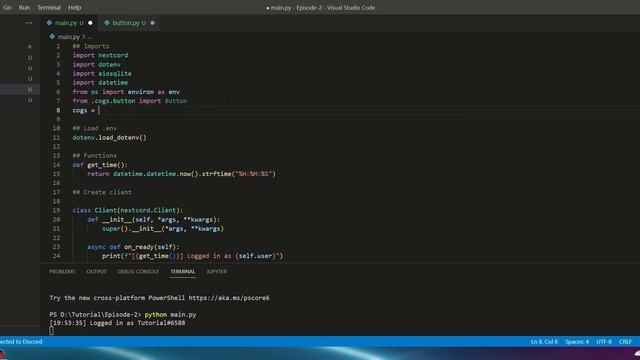Image resolution: width=640 pixels, height=360 pixels.
Task: Select the highlighted U explorer row in sidebar
Action: 20,89
